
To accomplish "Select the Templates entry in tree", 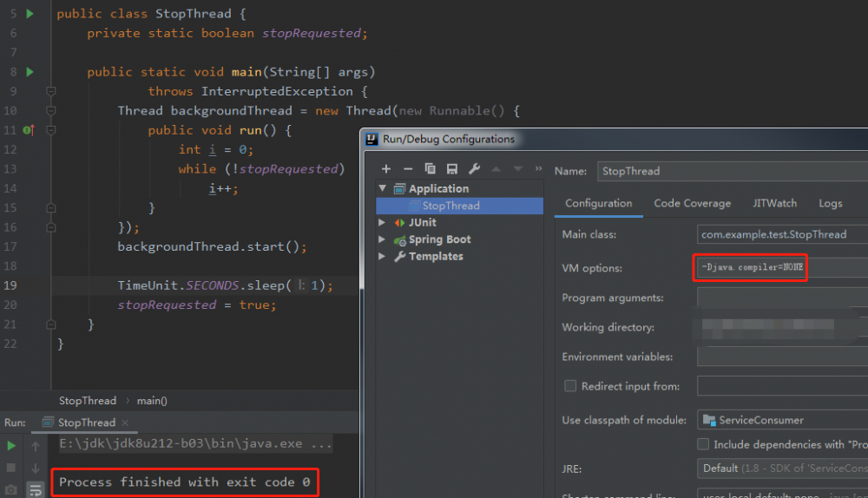I will coord(436,256).
